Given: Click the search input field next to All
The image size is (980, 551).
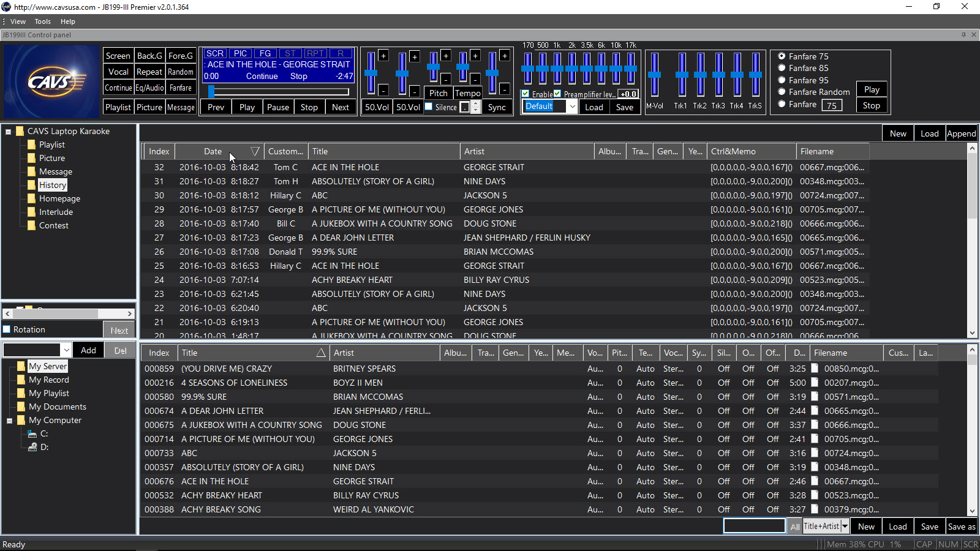Looking at the screenshot, I should click(754, 526).
